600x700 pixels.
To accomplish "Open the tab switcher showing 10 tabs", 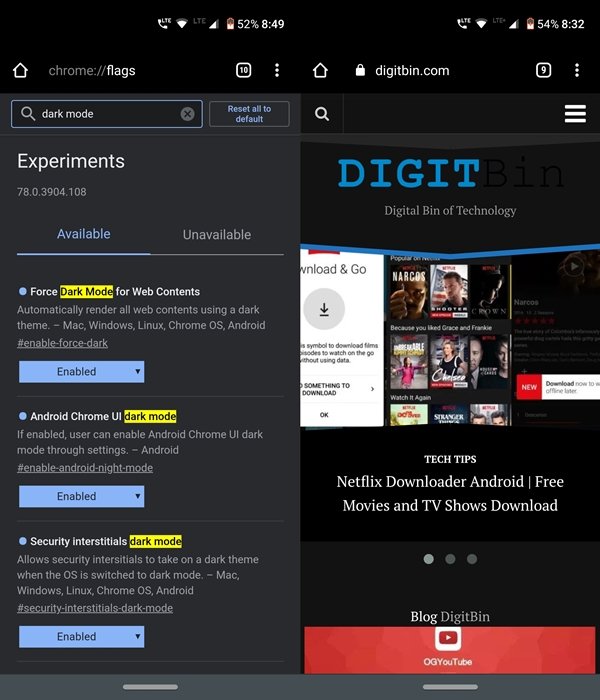I will (x=243, y=70).
